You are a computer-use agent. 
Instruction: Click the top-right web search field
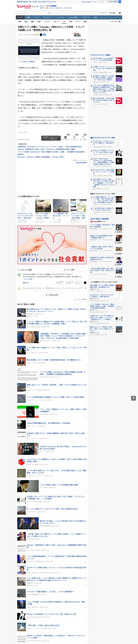(x=102, y=2)
